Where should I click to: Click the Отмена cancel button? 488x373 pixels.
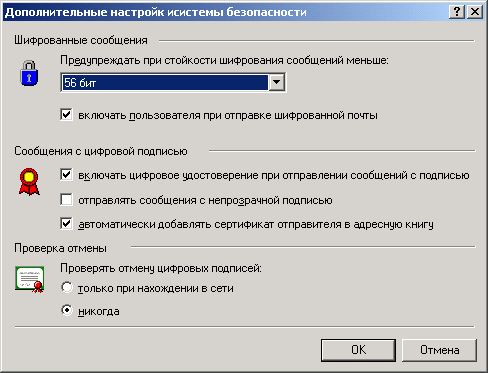(439, 350)
